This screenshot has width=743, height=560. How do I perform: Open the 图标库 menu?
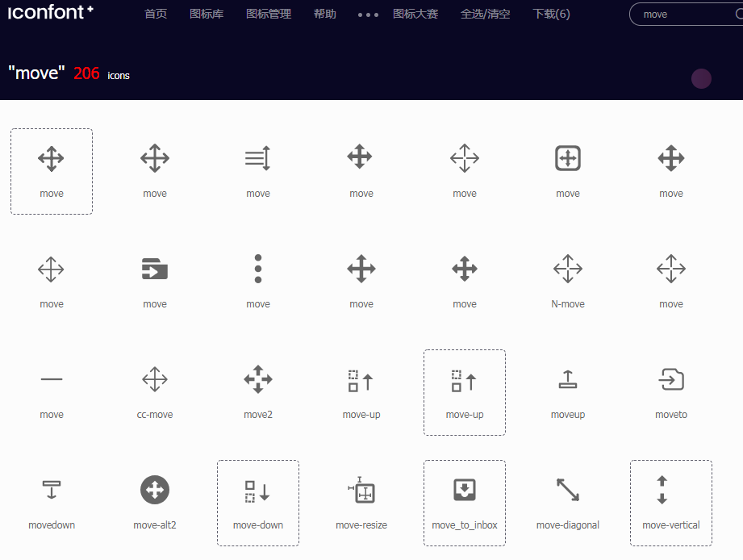pos(207,15)
